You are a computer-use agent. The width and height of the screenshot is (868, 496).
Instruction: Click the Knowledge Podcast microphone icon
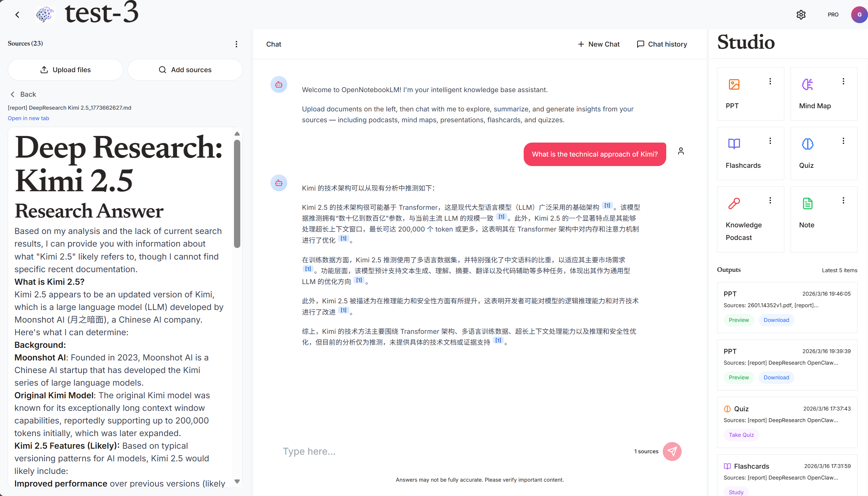(x=734, y=204)
